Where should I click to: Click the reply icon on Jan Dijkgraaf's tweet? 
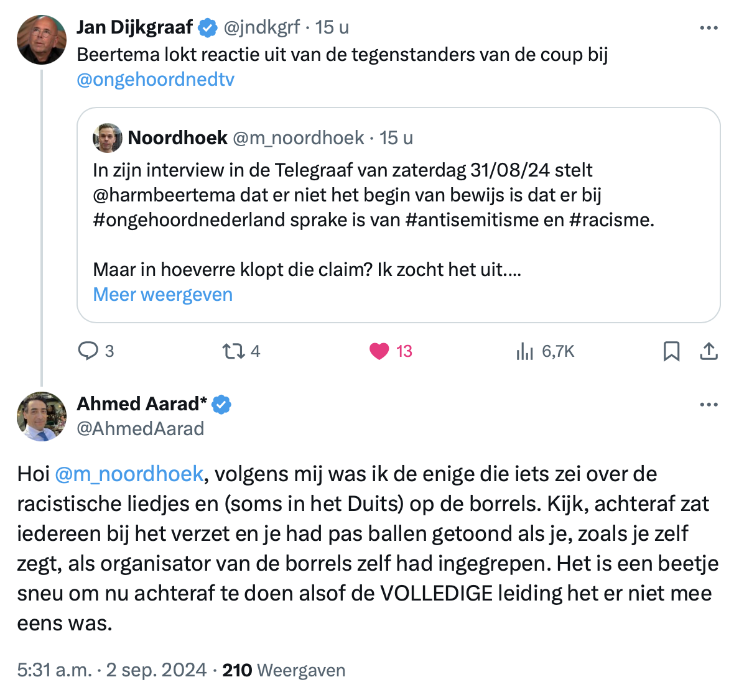pyautogui.click(x=88, y=351)
